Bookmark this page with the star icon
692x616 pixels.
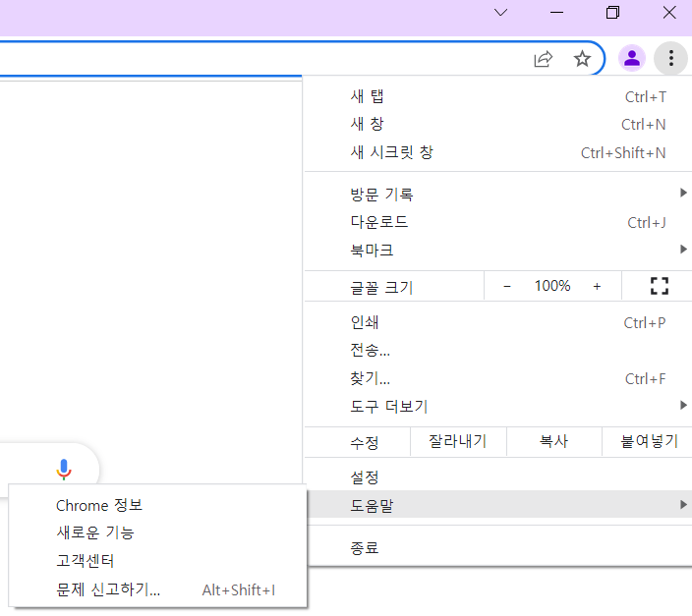tap(582, 59)
